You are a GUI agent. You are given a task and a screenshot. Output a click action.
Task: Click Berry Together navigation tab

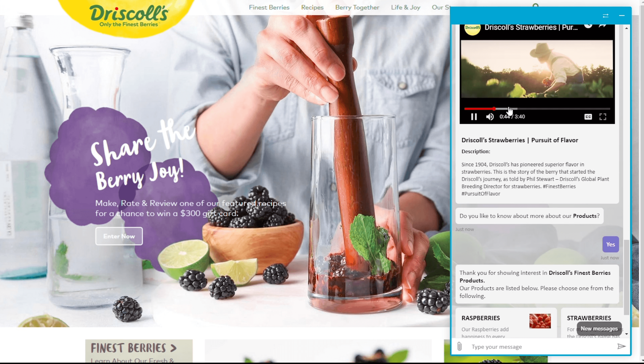(x=357, y=7)
